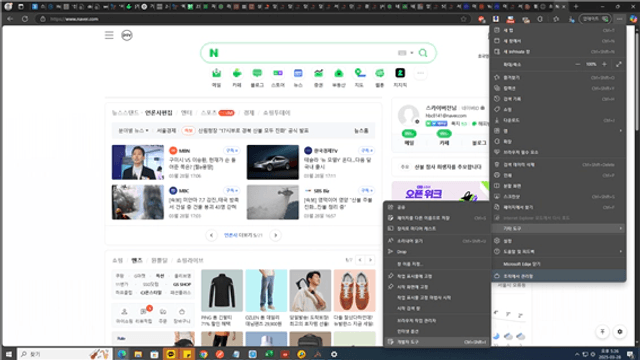Switch to the Sports (스포츠) news tab
This screenshot has width=640, height=360.
click(x=209, y=113)
